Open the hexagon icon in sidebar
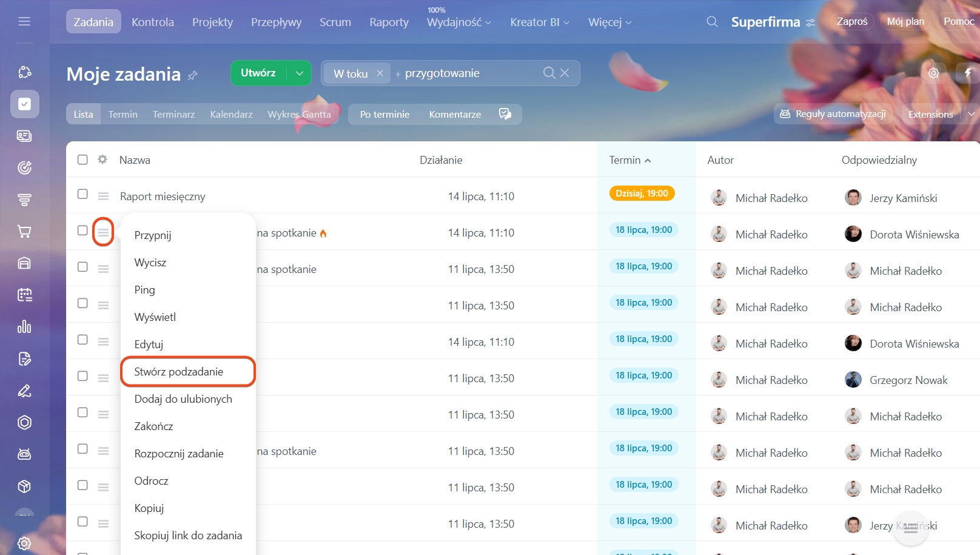The image size is (980, 555). coord(24,423)
